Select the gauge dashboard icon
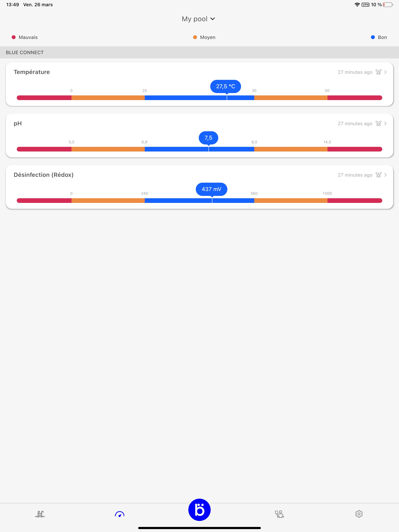This screenshot has height=532, width=399. click(x=120, y=514)
